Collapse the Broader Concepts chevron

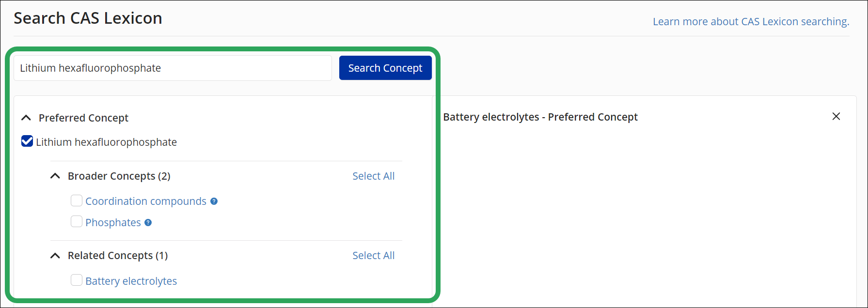coord(56,176)
